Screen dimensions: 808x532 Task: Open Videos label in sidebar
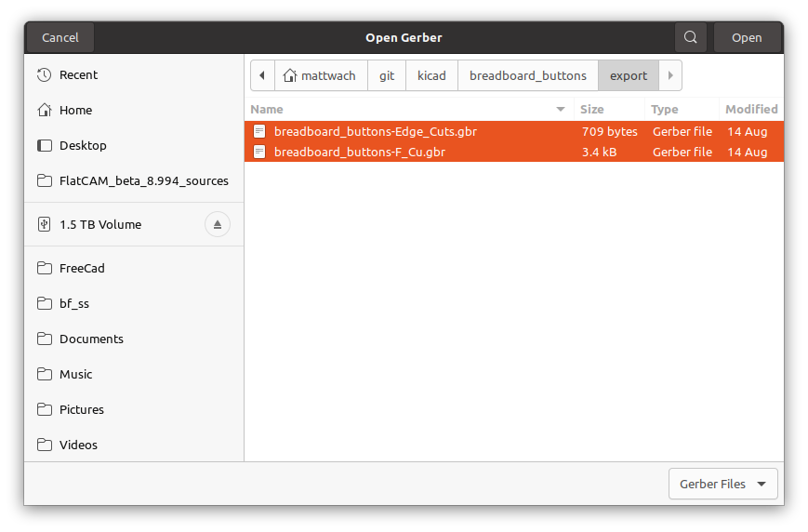78,445
